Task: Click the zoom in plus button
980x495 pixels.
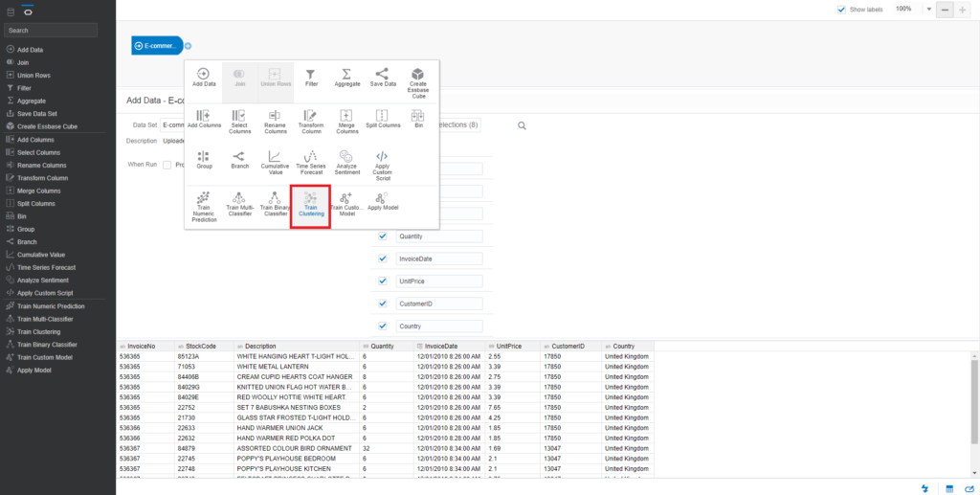Action: coord(963,10)
